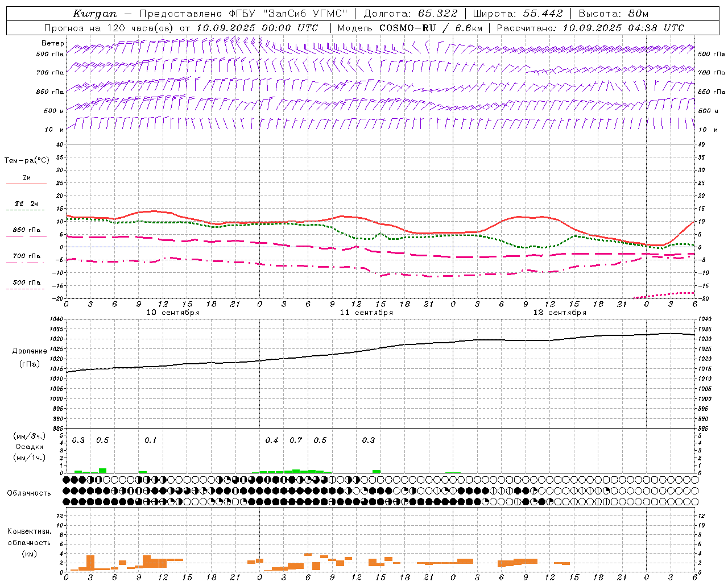This screenshot has height=582, width=728.
Task: Click the "700 гПа" temperature legend entry
Action: click(26, 256)
